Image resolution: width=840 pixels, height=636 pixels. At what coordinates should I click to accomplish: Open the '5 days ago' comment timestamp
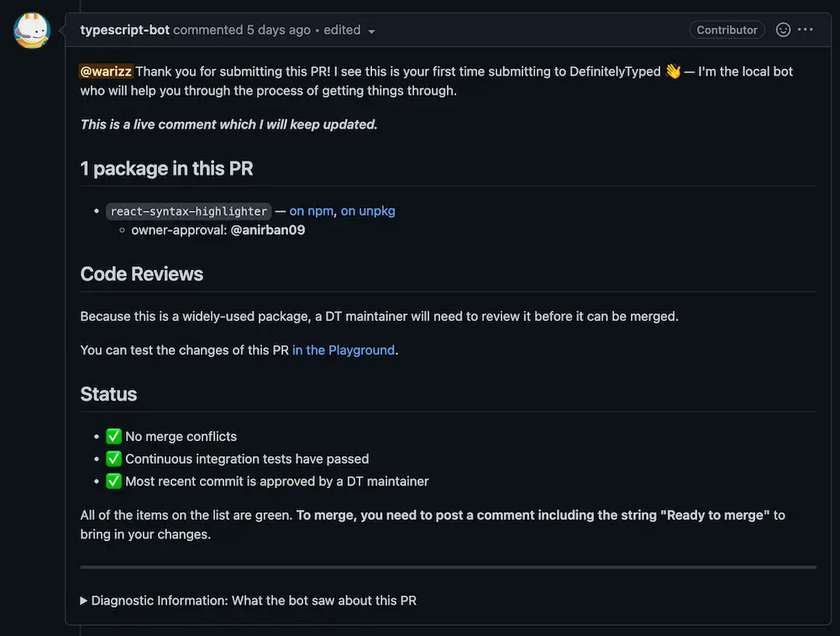pos(279,30)
